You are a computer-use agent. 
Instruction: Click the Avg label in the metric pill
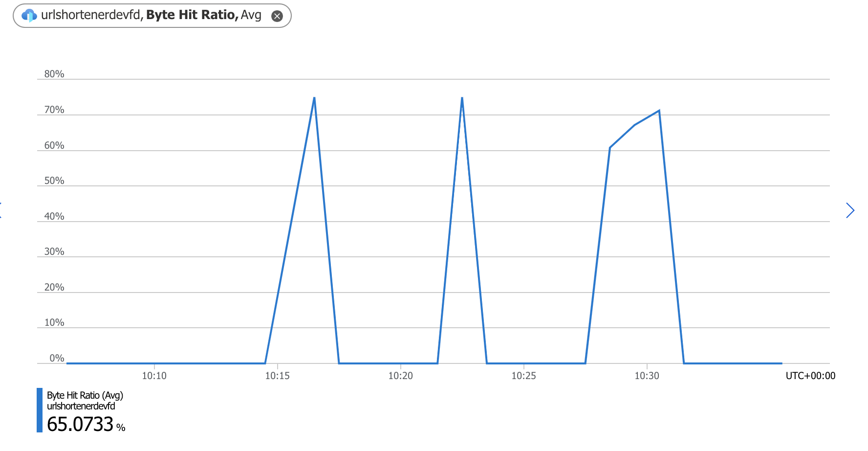click(x=252, y=15)
